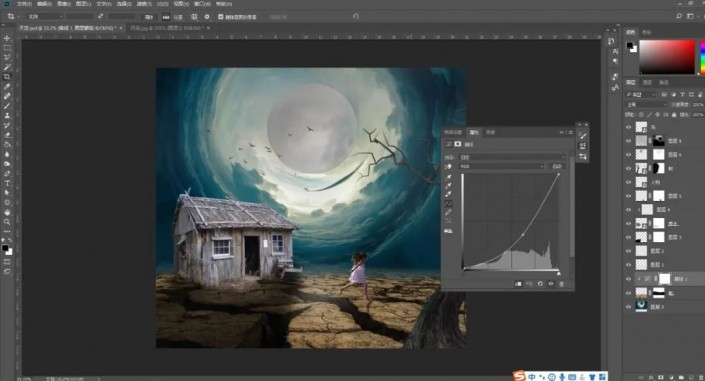705x381 pixels.
Task: Toggle Curves layer visibility in Properties panel
Action: (551, 284)
